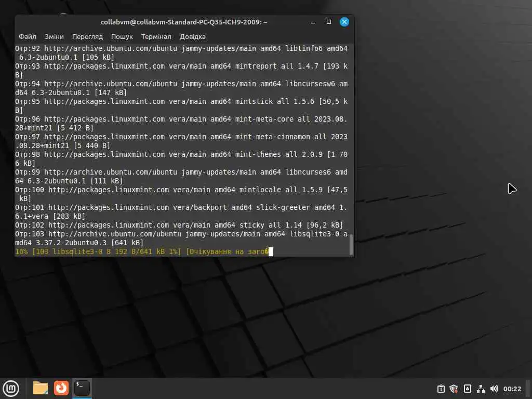Open the calendar from clock 00:22

tap(512, 389)
